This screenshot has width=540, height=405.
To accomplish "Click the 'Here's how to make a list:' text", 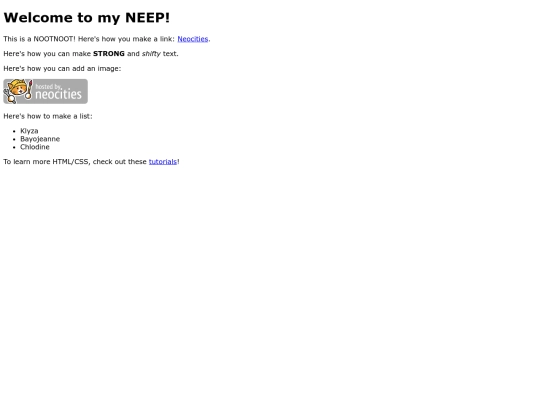I will tap(48, 116).
